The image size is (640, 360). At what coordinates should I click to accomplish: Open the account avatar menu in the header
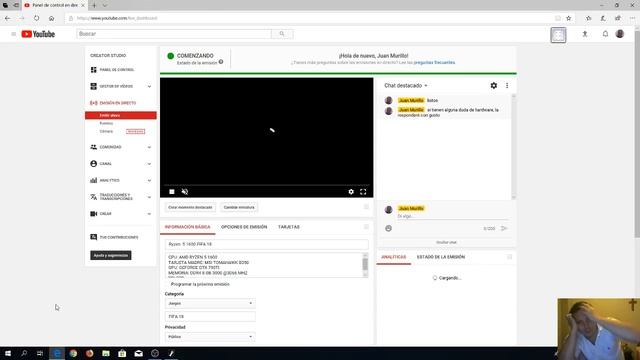pyautogui.click(x=620, y=34)
